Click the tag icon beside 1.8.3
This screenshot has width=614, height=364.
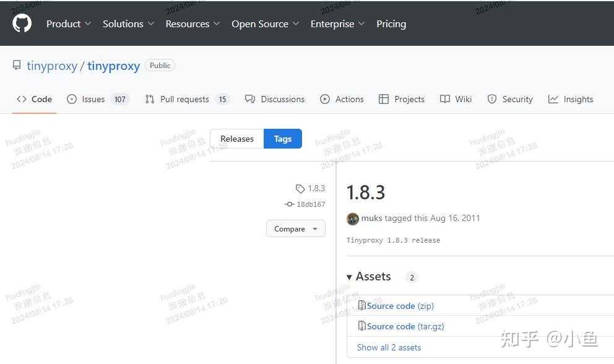[x=301, y=189]
